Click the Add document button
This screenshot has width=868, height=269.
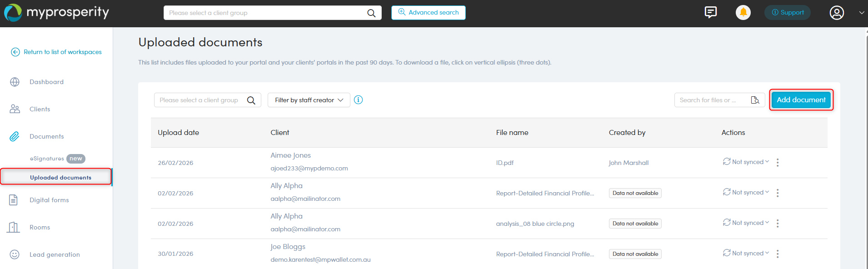pyautogui.click(x=801, y=100)
